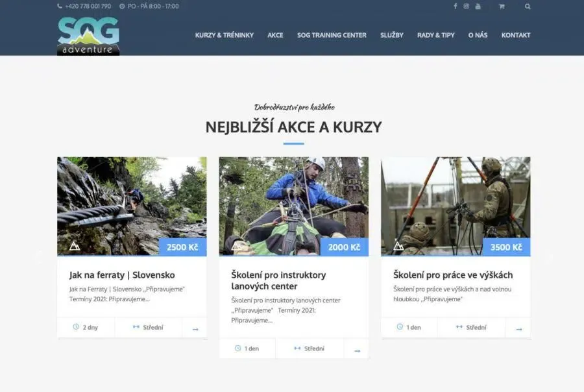Click arrow on práce ve výškách card
The height and width of the screenshot is (392, 584).
coord(518,329)
